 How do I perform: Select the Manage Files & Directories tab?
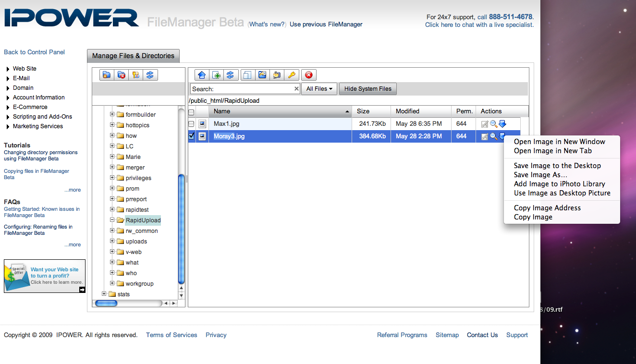pyautogui.click(x=133, y=56)
